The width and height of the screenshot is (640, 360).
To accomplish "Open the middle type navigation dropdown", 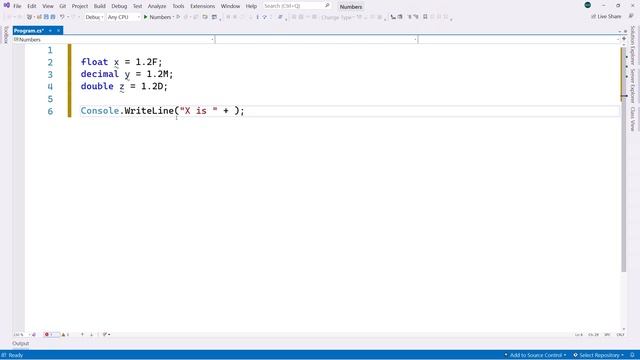I will tap(316, 40).
